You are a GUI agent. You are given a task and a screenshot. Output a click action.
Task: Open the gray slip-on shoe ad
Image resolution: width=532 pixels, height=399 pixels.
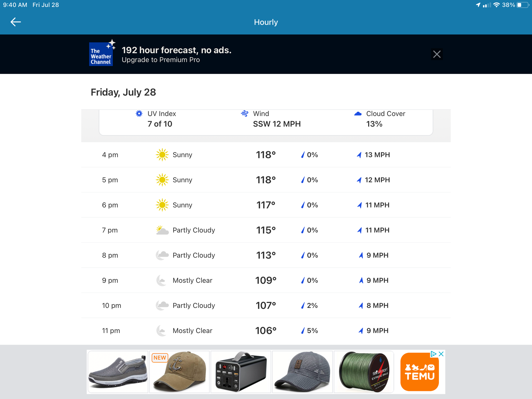click(x=118, y=372)
